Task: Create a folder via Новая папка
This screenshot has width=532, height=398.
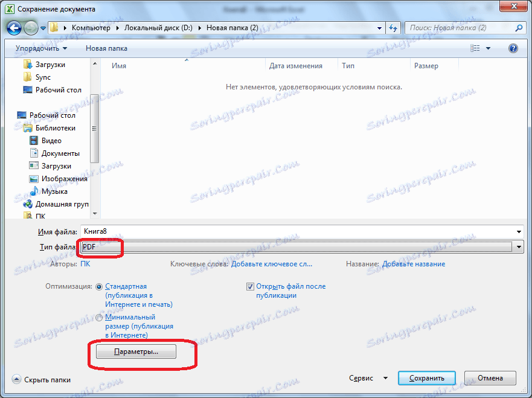Action: pos(106,48)
